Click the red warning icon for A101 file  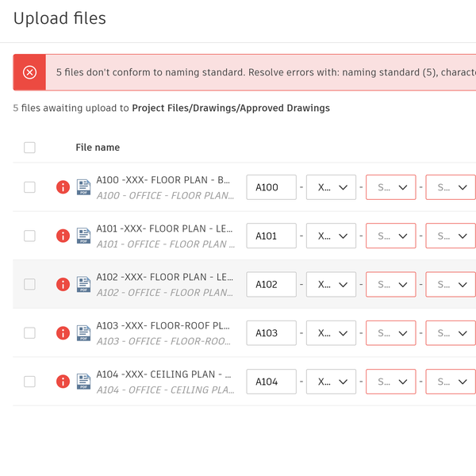click(63, 236)
